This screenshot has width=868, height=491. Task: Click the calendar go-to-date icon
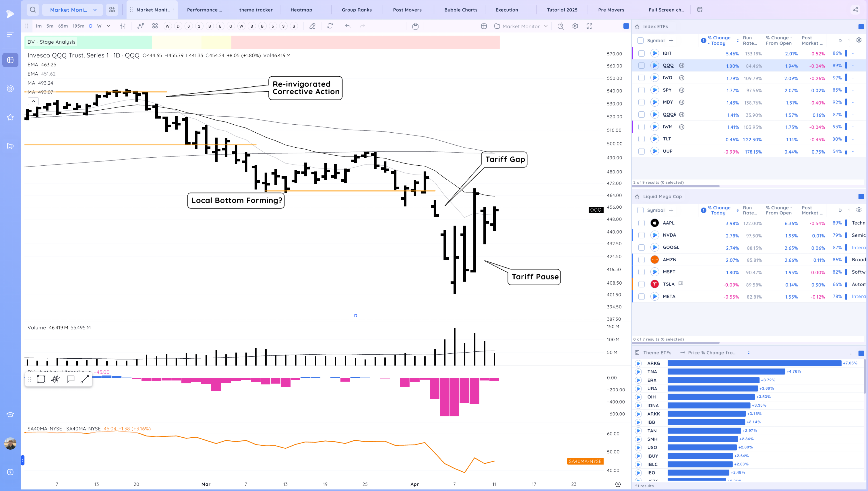click(x=415, y=26)
